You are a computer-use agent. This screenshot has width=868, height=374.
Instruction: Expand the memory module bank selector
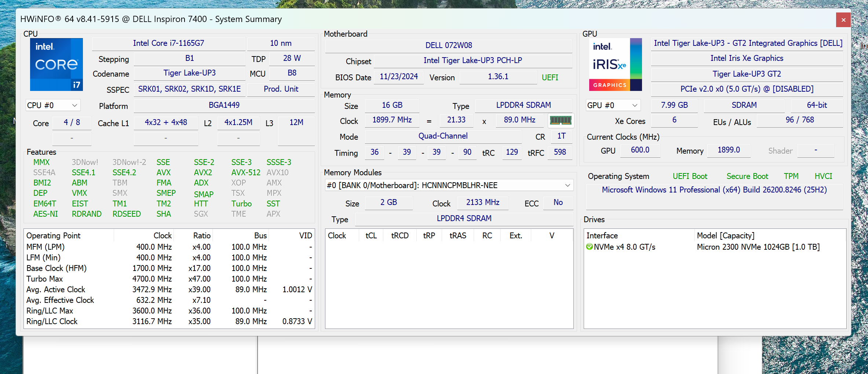449,185
